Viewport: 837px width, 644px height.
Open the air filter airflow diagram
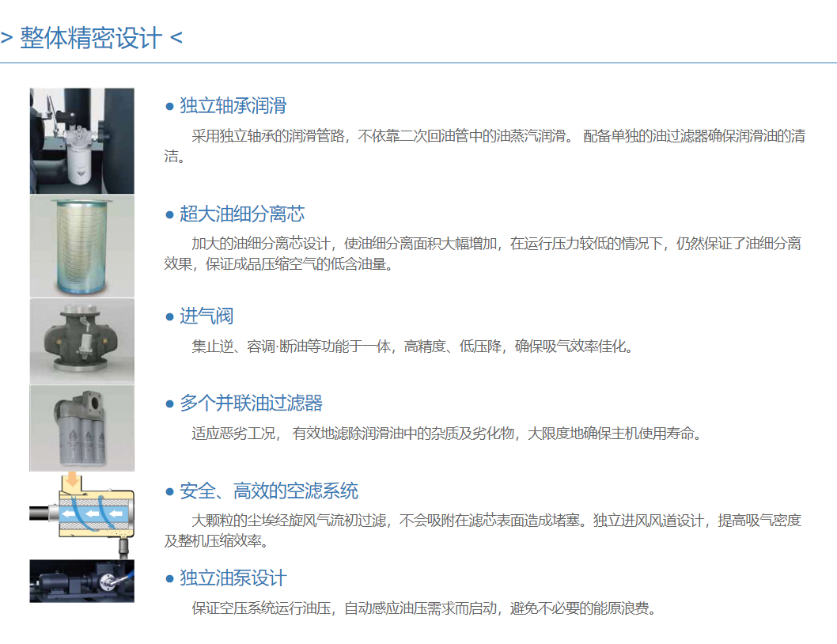(82, 515)
